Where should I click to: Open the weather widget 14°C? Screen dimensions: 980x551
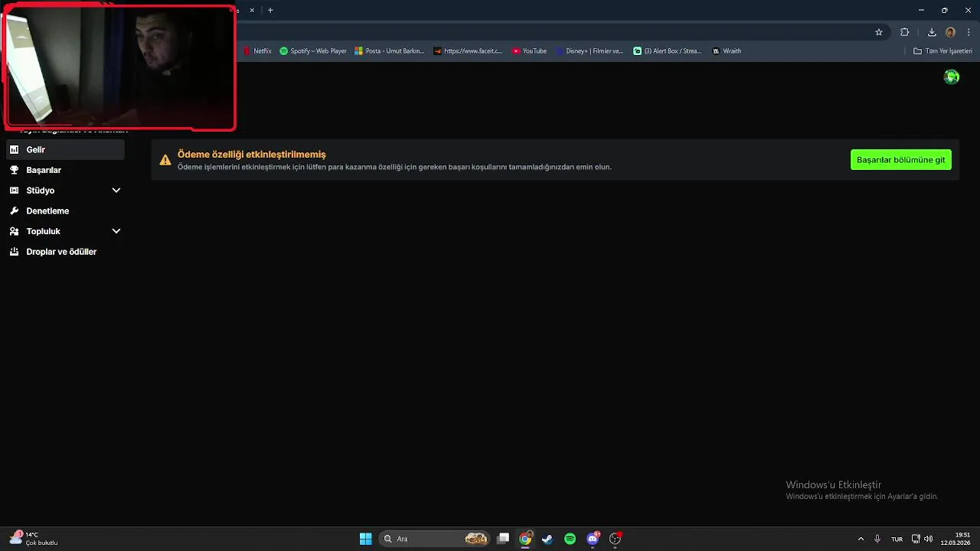pos(34,539)
